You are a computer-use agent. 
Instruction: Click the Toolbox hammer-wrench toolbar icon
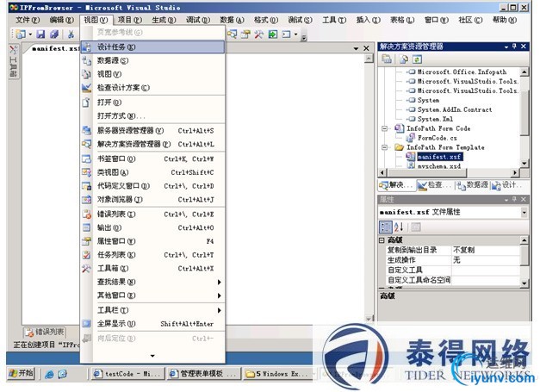pos(259,34)
